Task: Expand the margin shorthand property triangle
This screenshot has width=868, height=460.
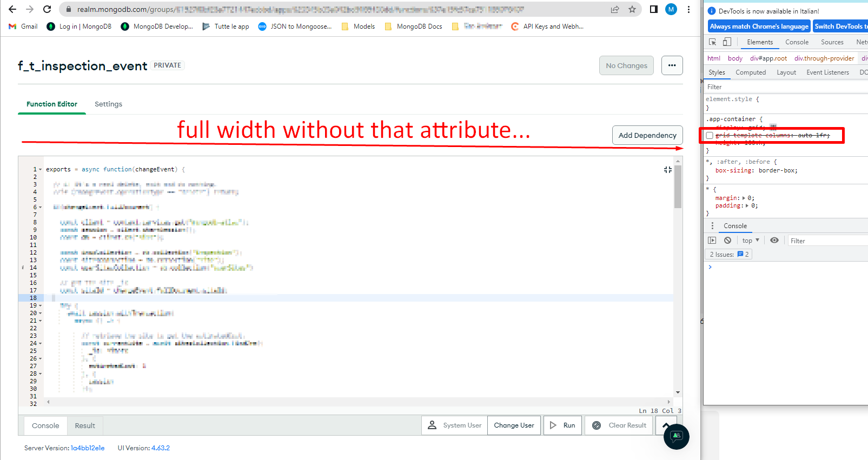Action: tap(744, 198)
